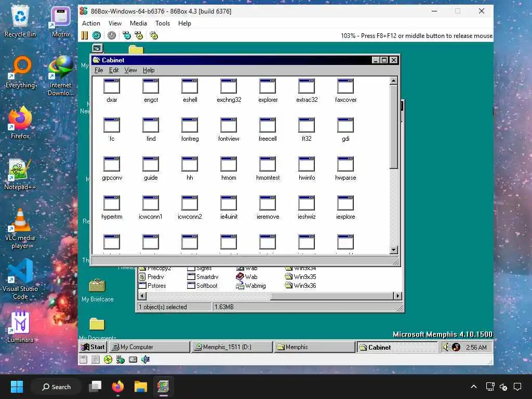Select the hypertrm file icon
532x399 pixels.
click(112, 208)
